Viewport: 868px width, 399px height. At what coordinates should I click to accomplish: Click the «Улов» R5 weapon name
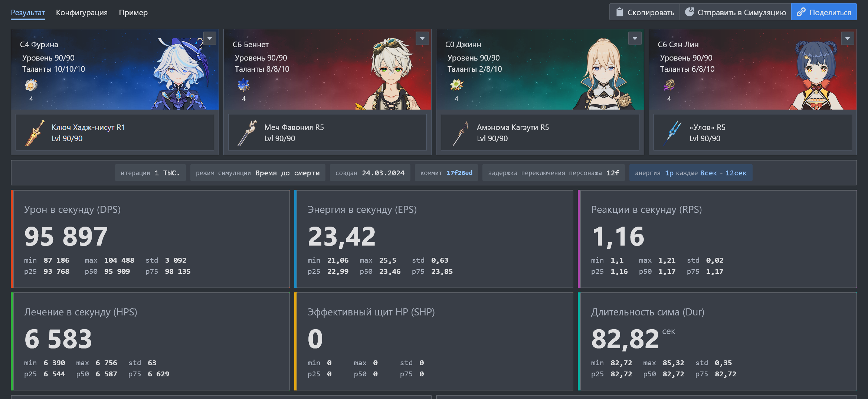(707, 127)
